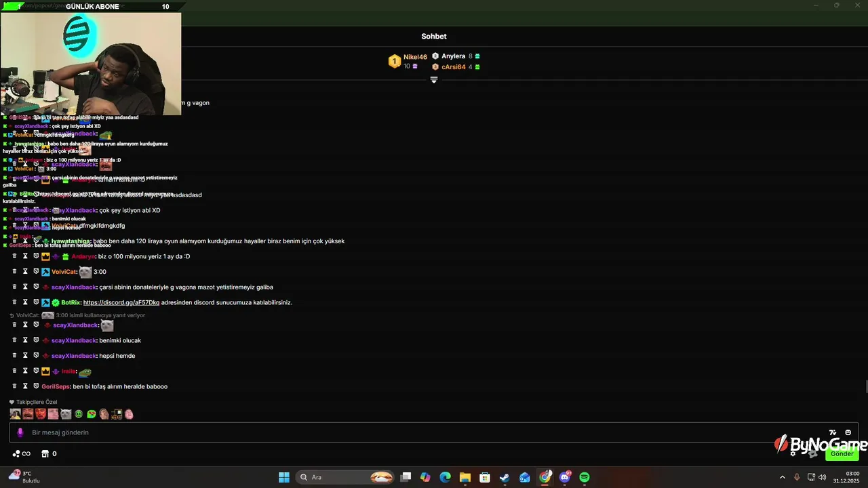Collapse the leaderboard with the arrow icon
Image resolution: width=868 pixels, height=488 pixels.
(434, 80)
